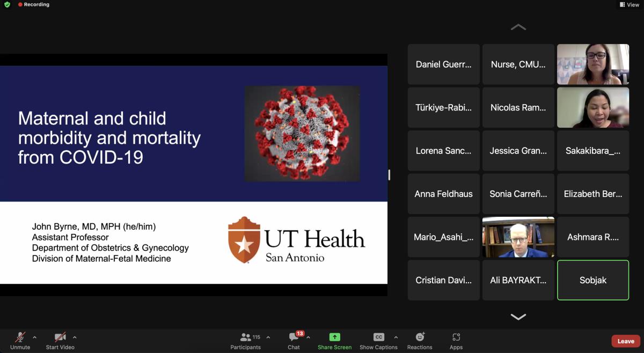Select the Sakakibara_... participant tile
The height and width of the screenshot is (353, 644).
pyautogui.click(x=593, y=151)
